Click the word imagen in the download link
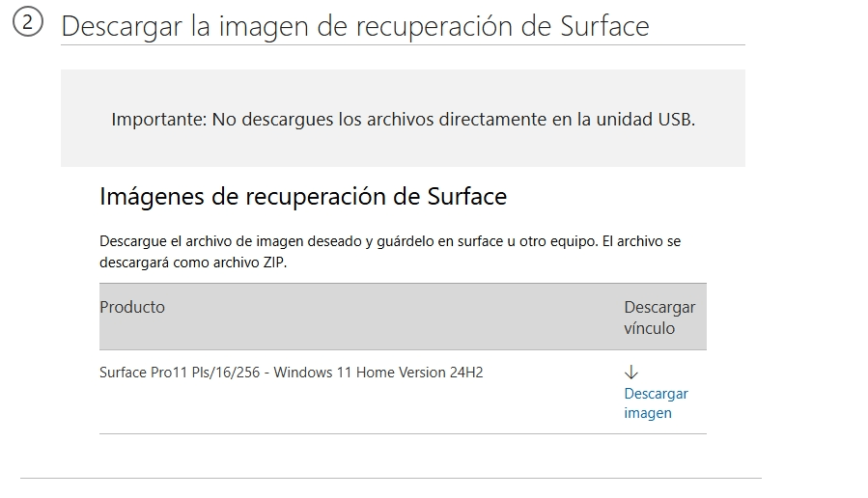 (x=648, y=413)
